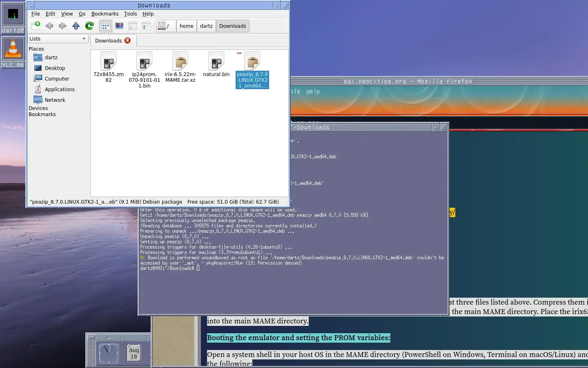Switch to thumbnail view mode
Viewport: 588px width, 368px height.
[x=119, y=26]
